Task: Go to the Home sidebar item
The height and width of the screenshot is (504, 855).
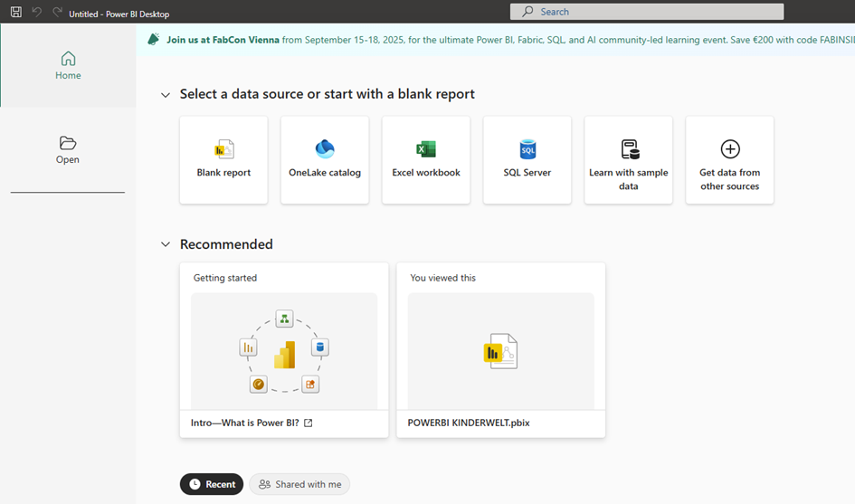Action: (x=68, y=65)
